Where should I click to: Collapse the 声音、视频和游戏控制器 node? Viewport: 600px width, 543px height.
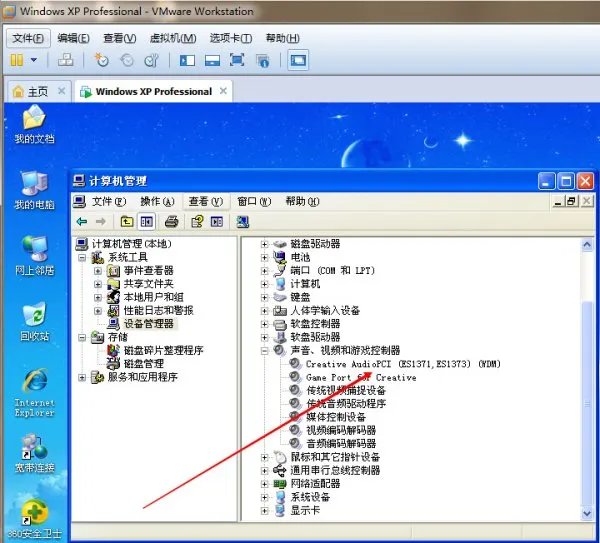click(x=265, y=351)
